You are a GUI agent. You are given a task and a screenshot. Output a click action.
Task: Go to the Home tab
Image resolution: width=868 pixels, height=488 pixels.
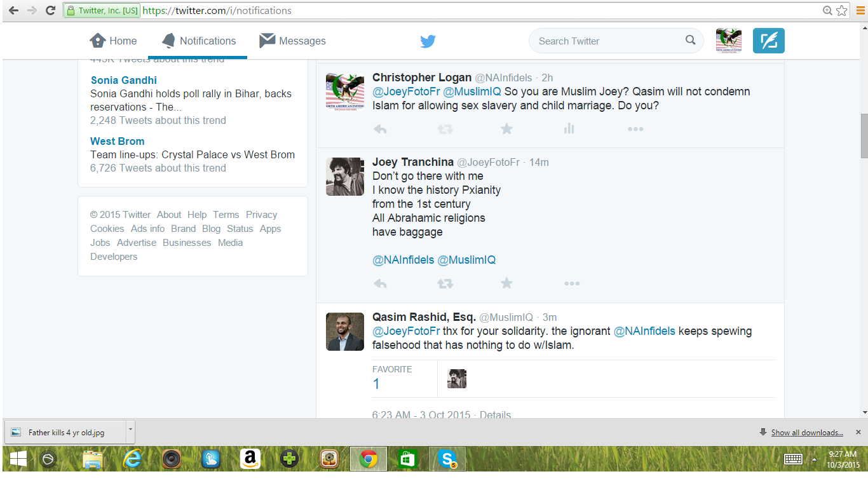coord(113,41)
